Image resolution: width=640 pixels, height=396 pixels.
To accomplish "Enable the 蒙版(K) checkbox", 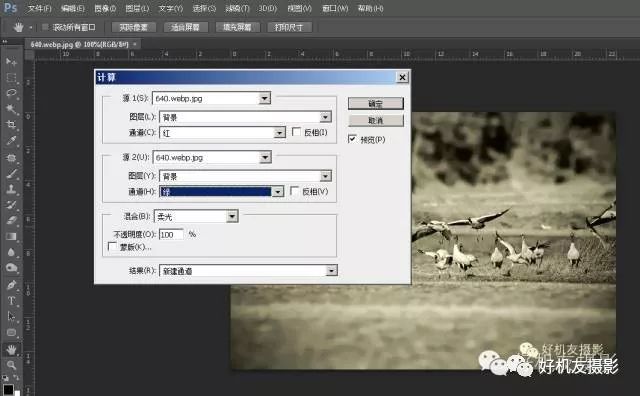I will point(112,246).
